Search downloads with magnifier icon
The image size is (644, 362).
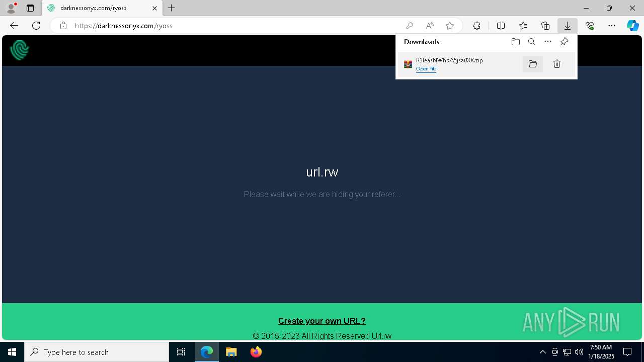[x=532, y=42]
